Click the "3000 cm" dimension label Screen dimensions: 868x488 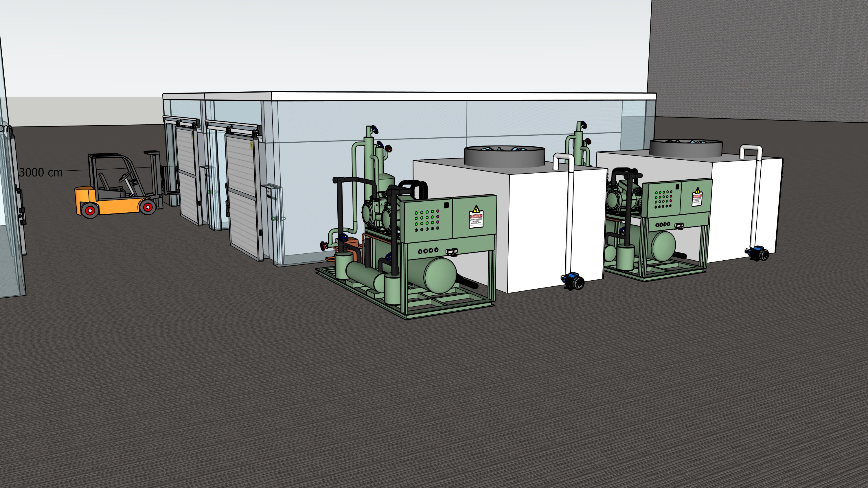tap(41, 172)
